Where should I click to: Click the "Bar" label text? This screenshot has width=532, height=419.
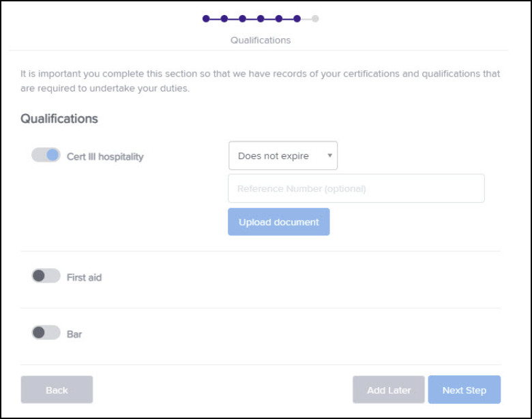click(x=74, y=334)
